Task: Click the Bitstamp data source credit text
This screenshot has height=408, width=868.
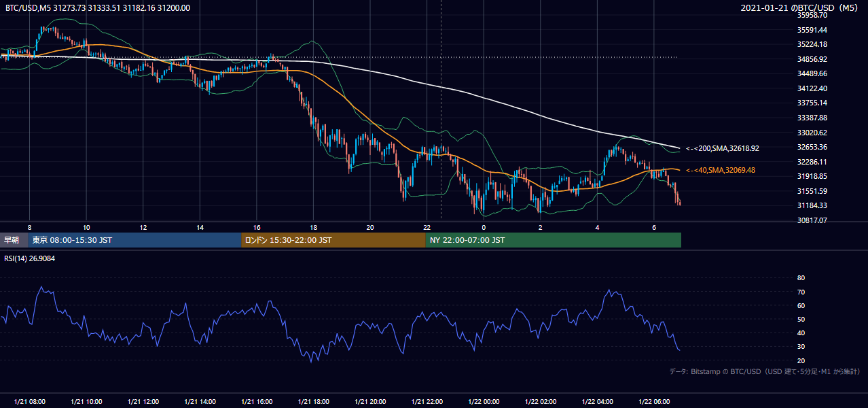Action: coord(765,371)
